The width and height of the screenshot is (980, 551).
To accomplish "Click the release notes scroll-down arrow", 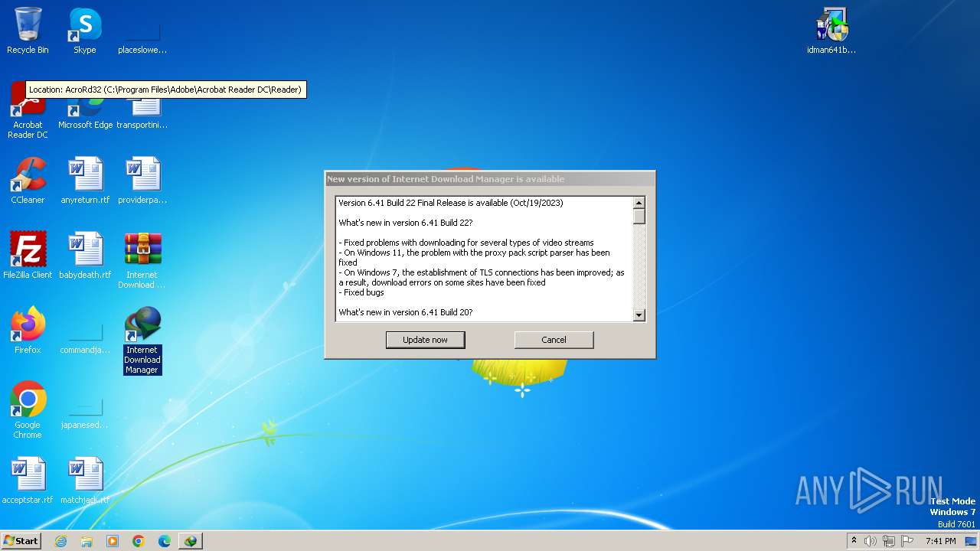I will coord(639,315).
